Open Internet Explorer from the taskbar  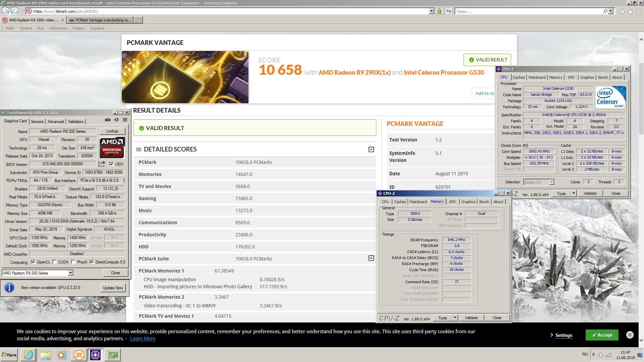(x=29, y=355)
